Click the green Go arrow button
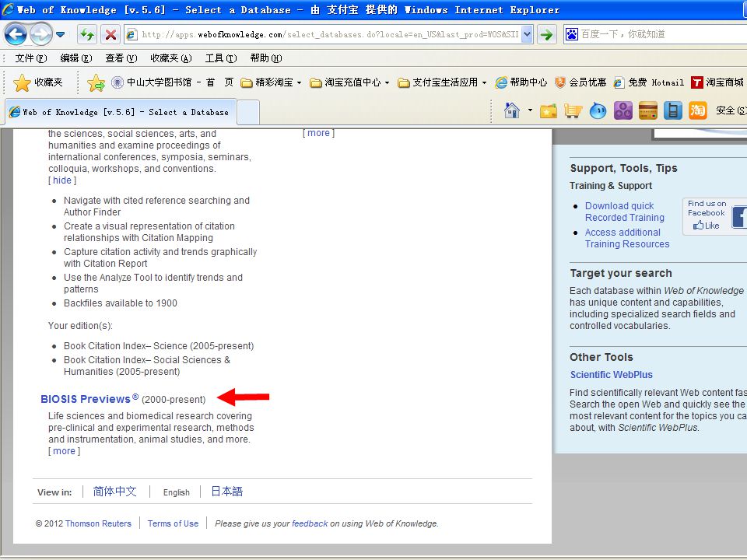Image resolution: width=747 pixels, height=560 pixels. pos(546,34)
